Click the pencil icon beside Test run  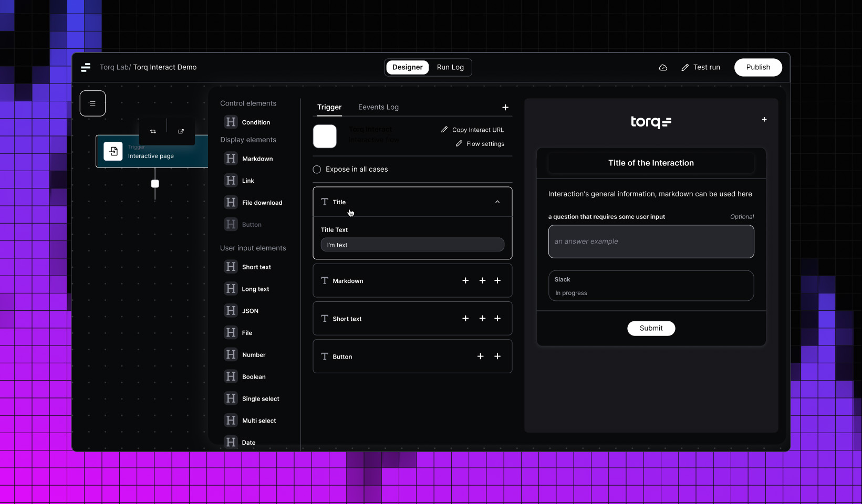click(685, 67)
